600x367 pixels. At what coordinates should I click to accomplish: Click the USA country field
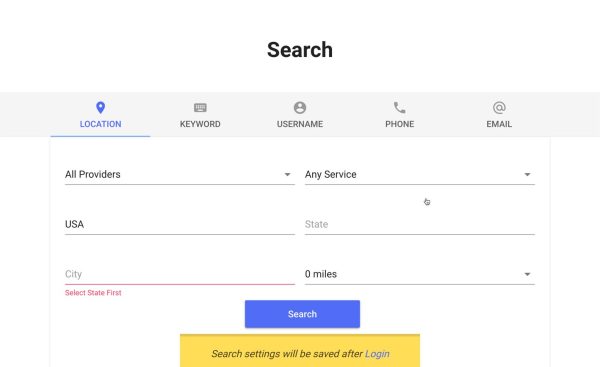[180, 224]
